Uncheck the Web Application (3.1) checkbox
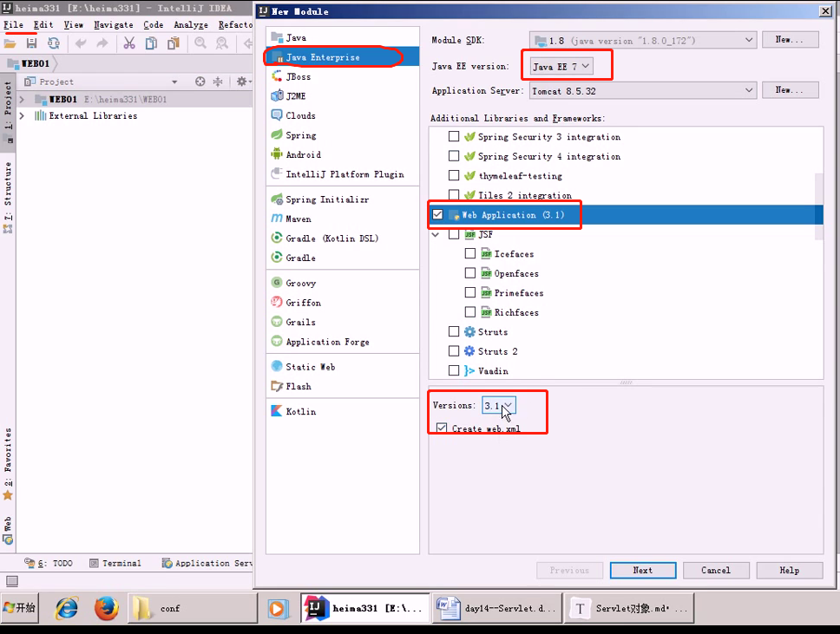Image resolution: width=840 pixels, height=634 pixels. (x=437, y=214)
